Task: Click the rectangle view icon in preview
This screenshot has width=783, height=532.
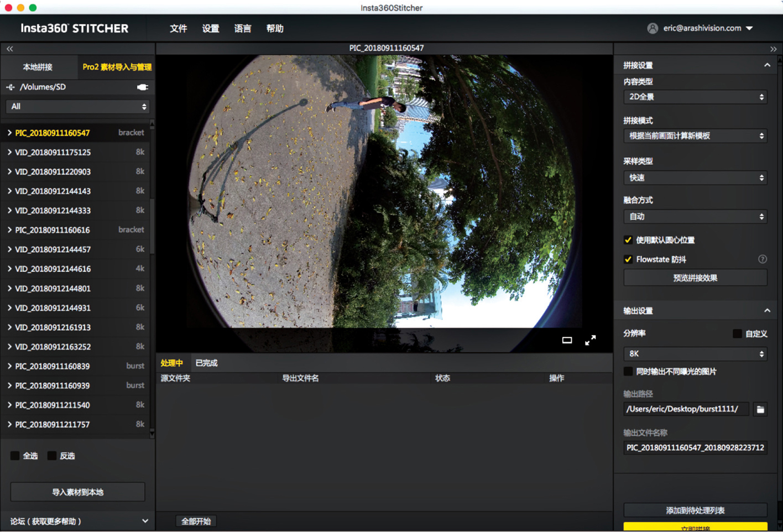Action: [x=567, y=340]
